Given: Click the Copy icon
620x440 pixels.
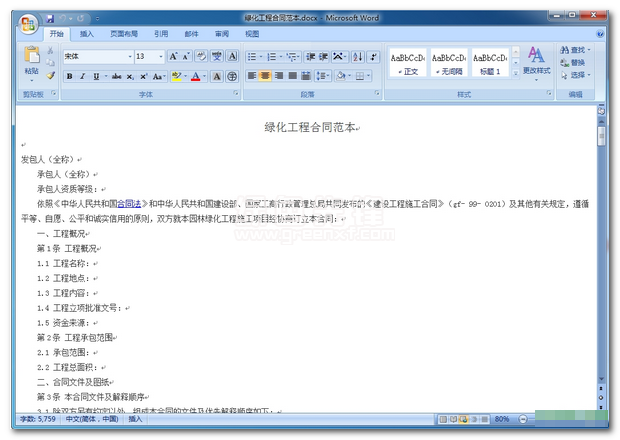Looking at the screenshot, I should (x=50, y=62).
